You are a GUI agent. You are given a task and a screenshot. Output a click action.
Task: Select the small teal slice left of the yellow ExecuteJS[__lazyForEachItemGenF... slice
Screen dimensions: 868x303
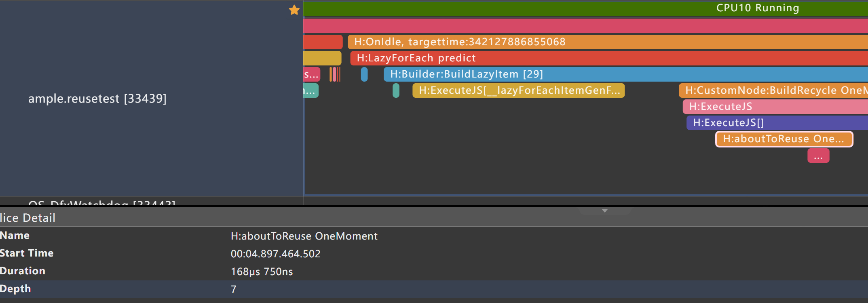pyautogui.click(x=396, y=90)
